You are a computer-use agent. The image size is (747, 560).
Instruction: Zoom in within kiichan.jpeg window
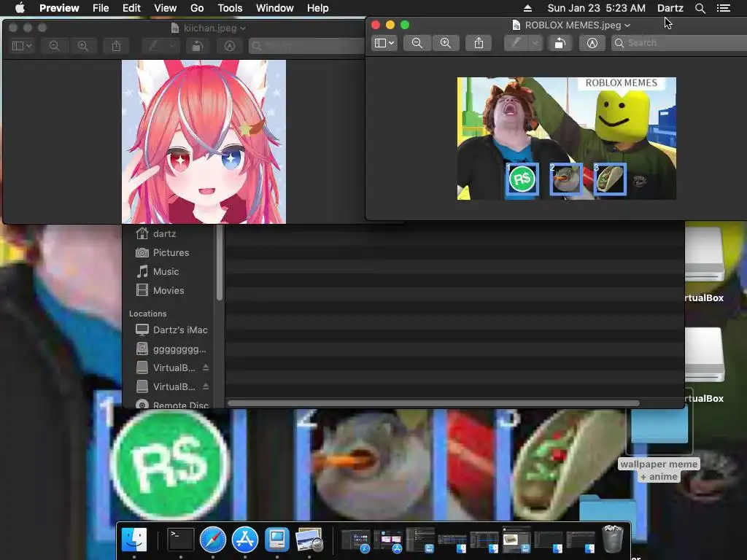point(83,46)
